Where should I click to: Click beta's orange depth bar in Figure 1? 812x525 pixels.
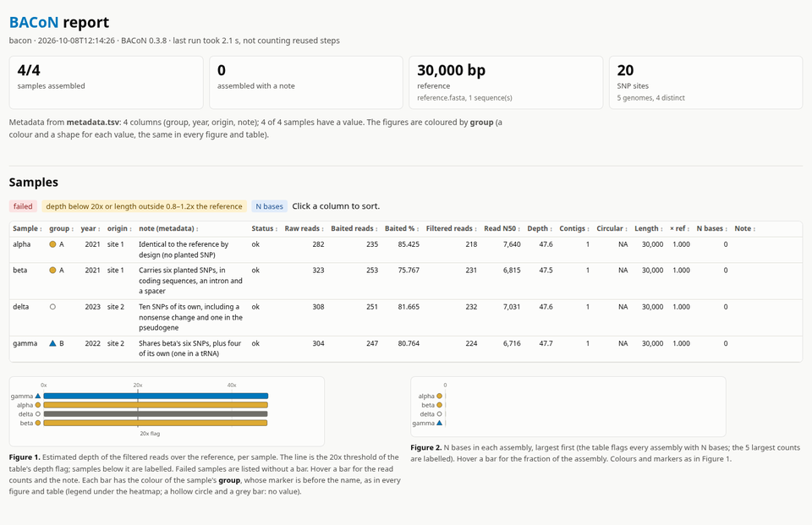click(x=156, y=423)
